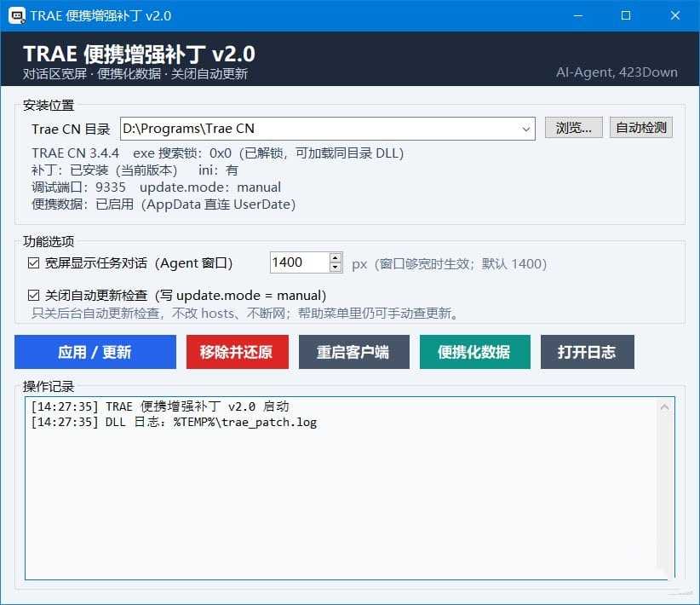
Task: Click the log scrollbar up arrow
Action: [664, 407]
